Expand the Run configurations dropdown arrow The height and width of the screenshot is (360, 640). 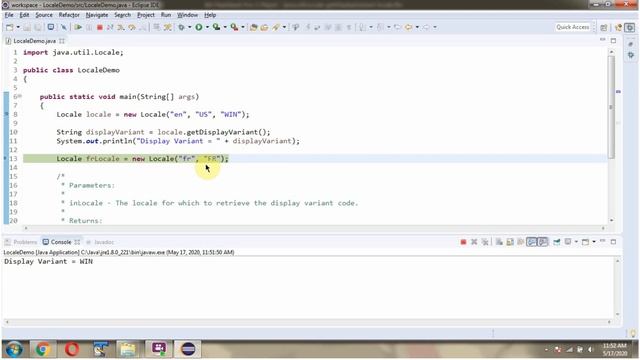pyautogui.click(x=207, y=27)
